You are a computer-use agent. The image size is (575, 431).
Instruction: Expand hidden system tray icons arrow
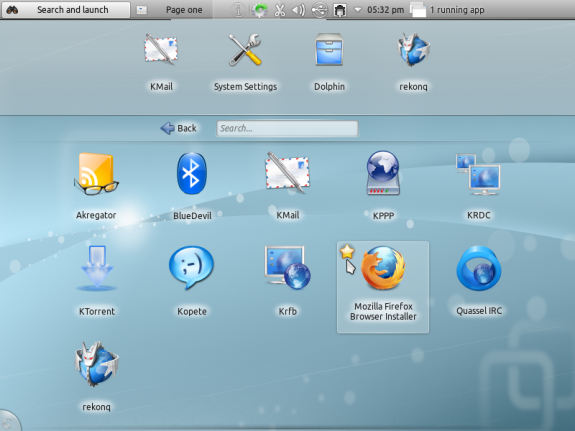click(x=358, y=10)
